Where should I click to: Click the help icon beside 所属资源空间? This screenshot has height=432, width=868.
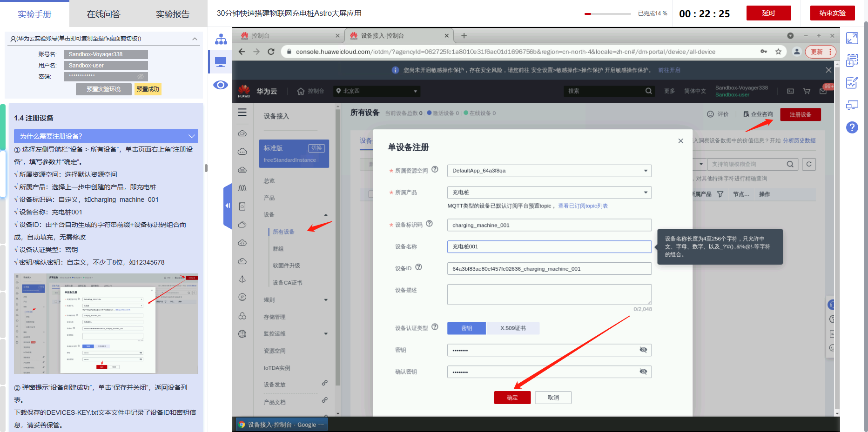[x=435, y=170]
